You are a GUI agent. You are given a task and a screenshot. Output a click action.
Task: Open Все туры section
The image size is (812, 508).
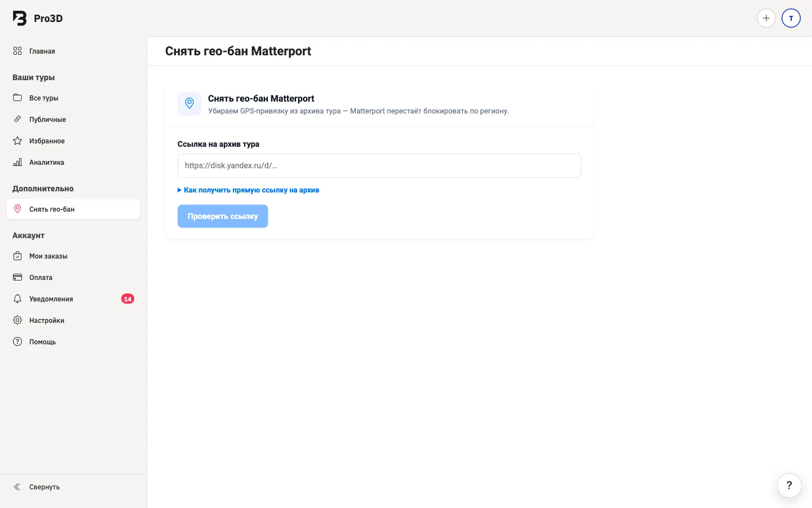[73, 98]
